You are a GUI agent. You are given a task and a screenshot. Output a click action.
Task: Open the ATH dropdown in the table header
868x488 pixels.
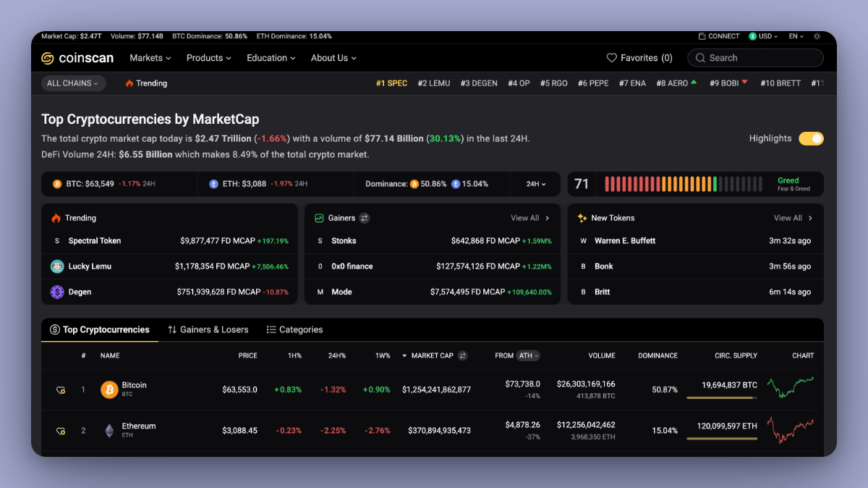coord(529,356)
